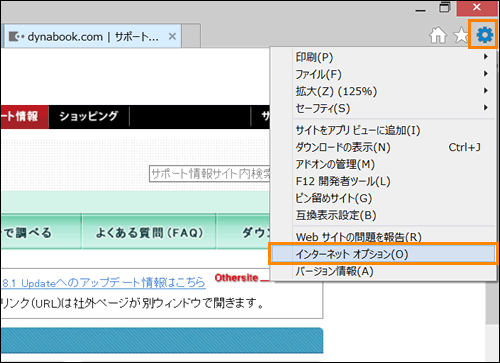The width and height of the screenshot is (500, 363).
Task: Click the Home house icon
Action: [438, 35]
